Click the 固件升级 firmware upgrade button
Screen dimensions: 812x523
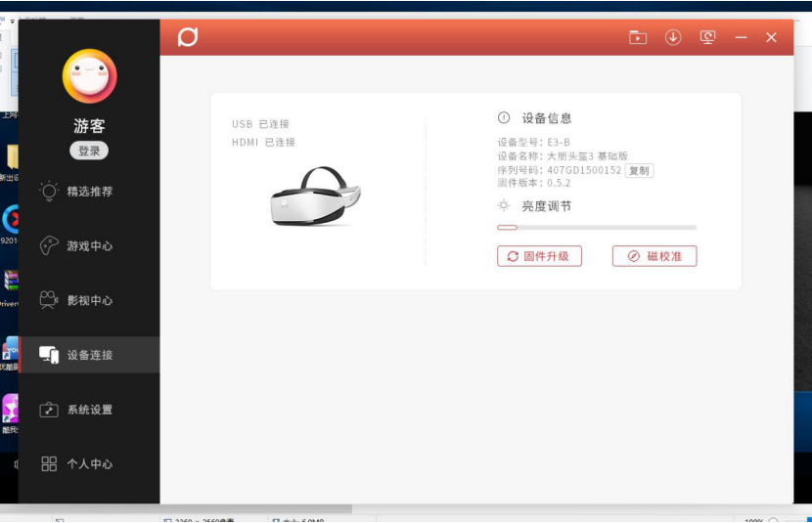click(x=539, y=256)
